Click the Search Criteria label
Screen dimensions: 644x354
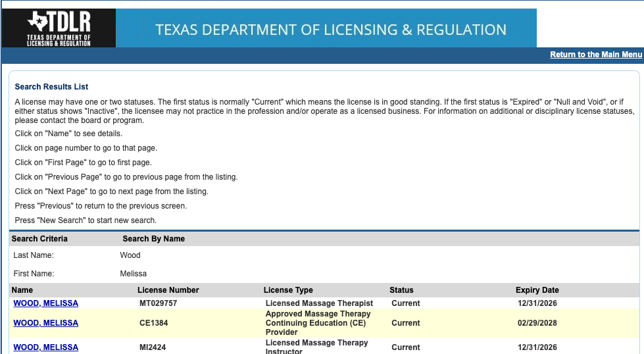click(x=39, y=239)
